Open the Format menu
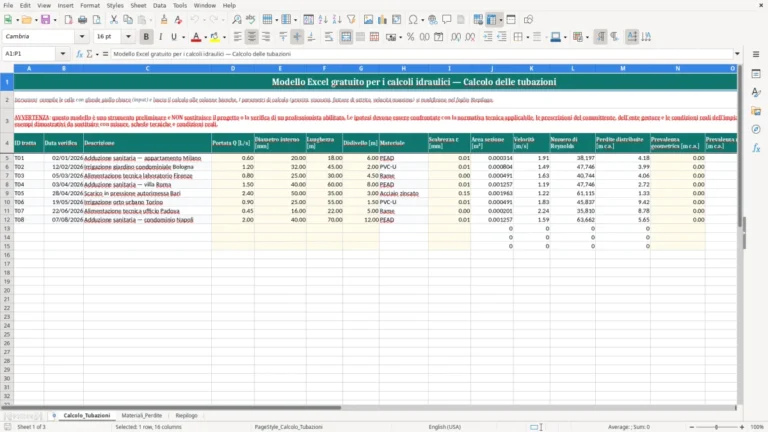The image size is (768, 432). click(x=90, y=5)
